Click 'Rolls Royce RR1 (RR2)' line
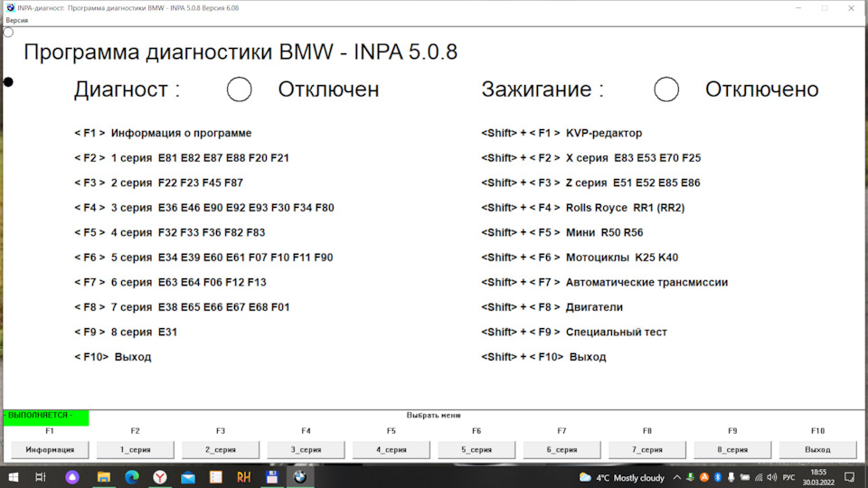This screenshot has height=488, width=868. 583,208
